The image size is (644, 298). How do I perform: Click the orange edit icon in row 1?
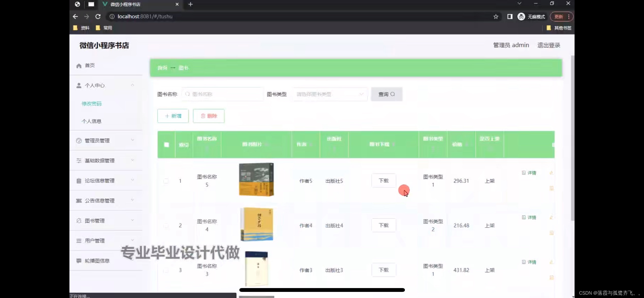click(x=551, y=173)
